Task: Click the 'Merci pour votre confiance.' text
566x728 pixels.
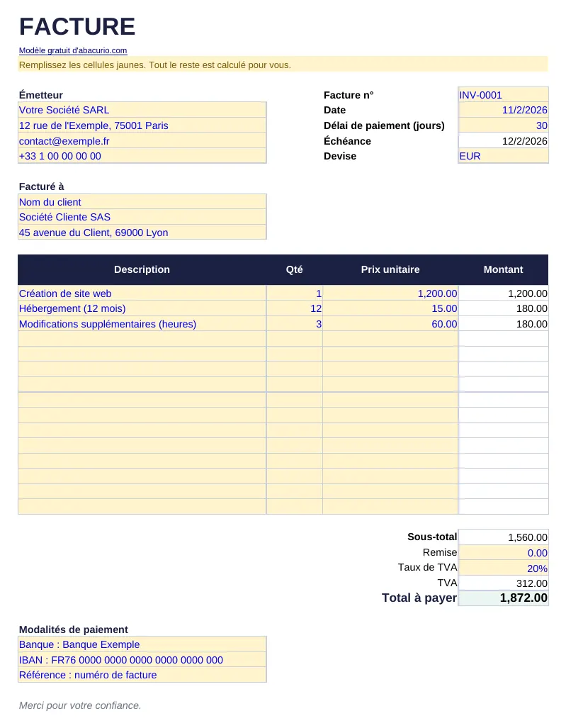Action: (80, 705)
